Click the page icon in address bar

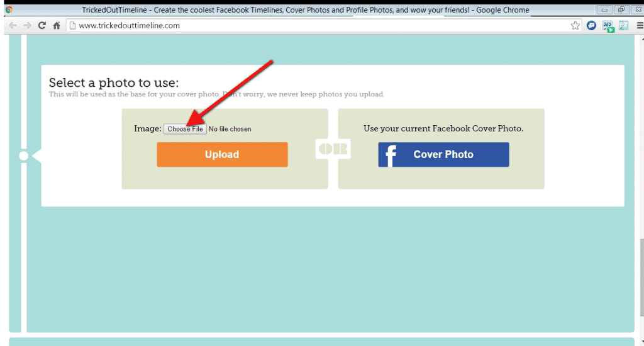[73, 25]
